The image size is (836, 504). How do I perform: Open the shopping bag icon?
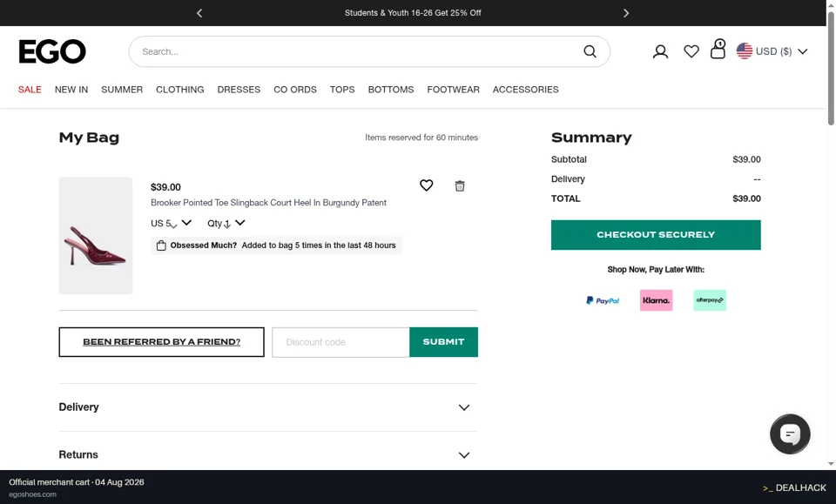(718, 49)
